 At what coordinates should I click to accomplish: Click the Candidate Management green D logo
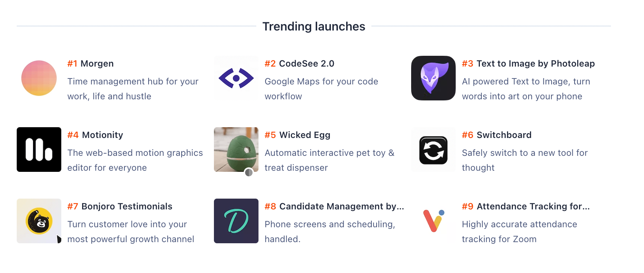pyautogui.click(x=236, y=221)
